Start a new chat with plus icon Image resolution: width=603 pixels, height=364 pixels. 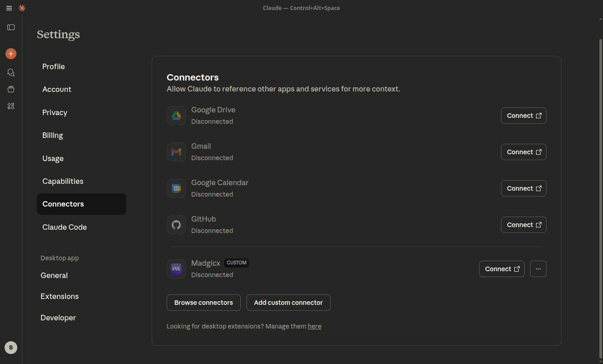[11, 54]
